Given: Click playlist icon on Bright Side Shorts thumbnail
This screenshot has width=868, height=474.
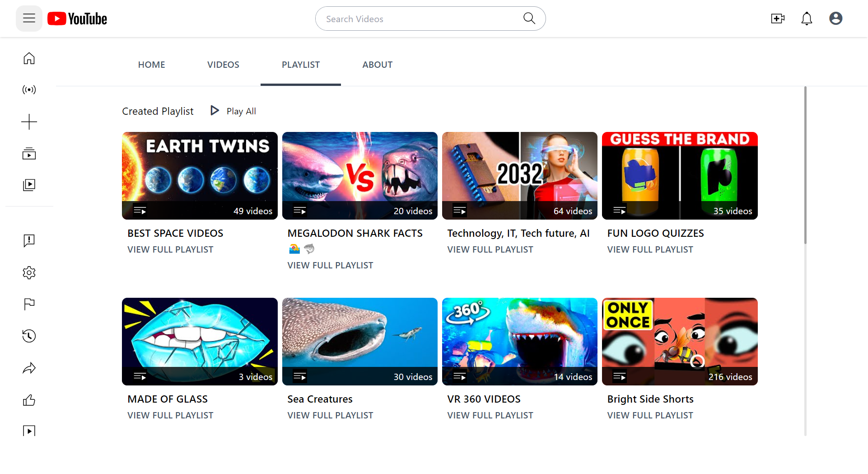Looking at the screenshot, I should click(619, 376).
